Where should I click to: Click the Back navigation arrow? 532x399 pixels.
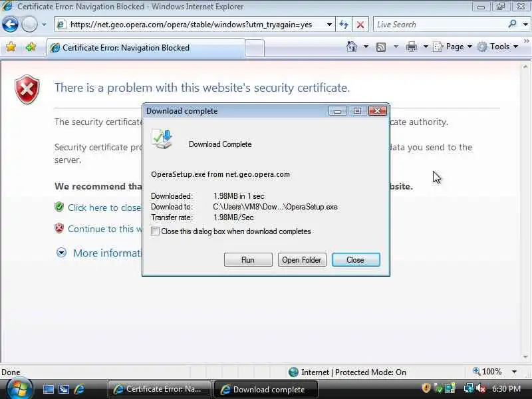coord(10,25)
